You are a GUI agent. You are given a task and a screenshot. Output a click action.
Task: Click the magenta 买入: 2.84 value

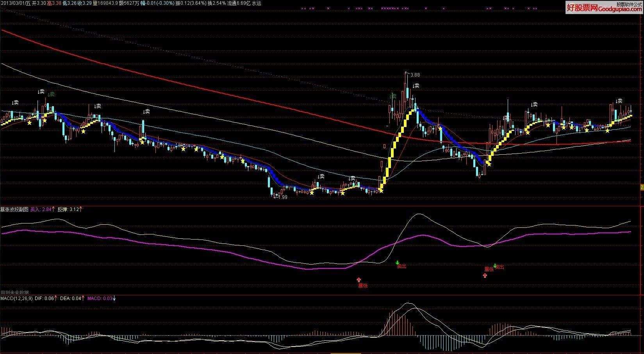click(x=41, y=209)
